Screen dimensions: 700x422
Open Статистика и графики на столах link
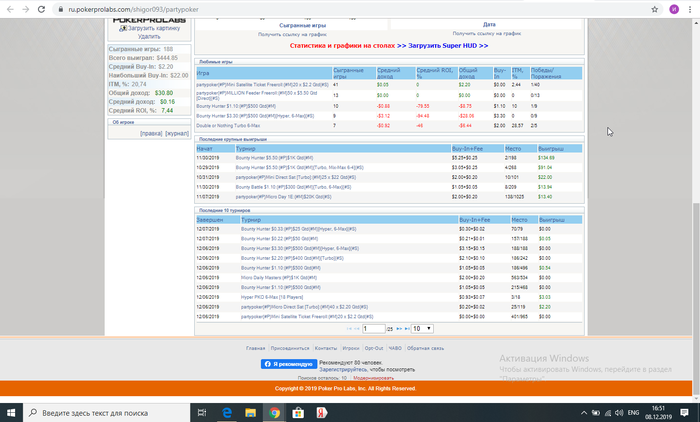pos(342,46)
